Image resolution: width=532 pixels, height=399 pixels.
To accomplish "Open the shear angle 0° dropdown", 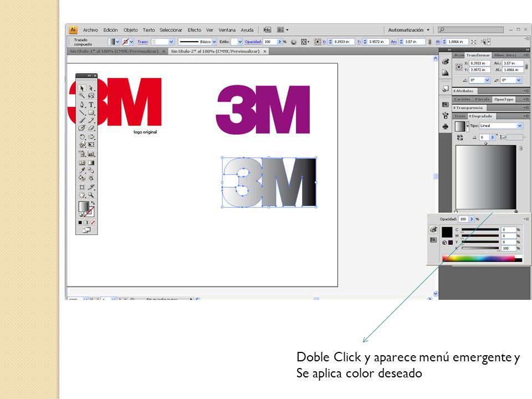I will pyautogui.click(x=519, y=80).
